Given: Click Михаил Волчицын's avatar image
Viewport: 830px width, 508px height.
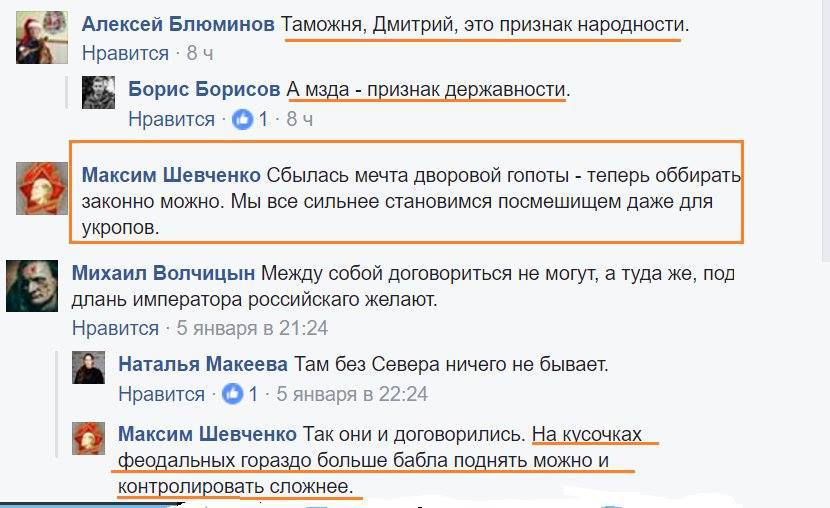Looking at the screenshot, I should [x=31, y=286].
